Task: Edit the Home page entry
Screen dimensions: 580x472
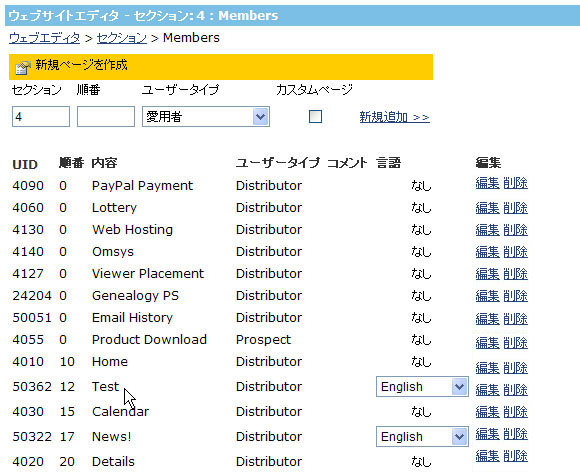Action: point(487,368)
